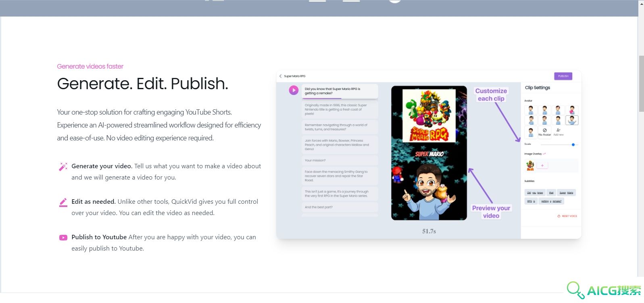Select the first avatar in top row

click(531, 110)
